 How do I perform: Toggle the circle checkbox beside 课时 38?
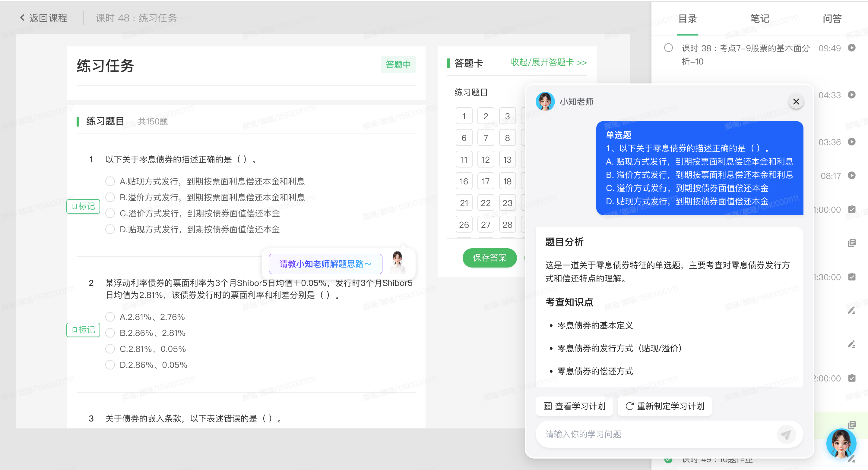[x=669, y=48]
